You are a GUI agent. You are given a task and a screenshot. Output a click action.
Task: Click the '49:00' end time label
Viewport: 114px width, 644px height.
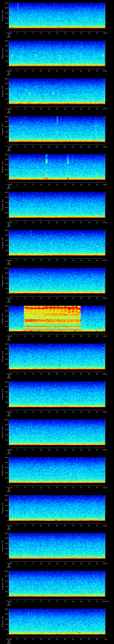[105, 184]
